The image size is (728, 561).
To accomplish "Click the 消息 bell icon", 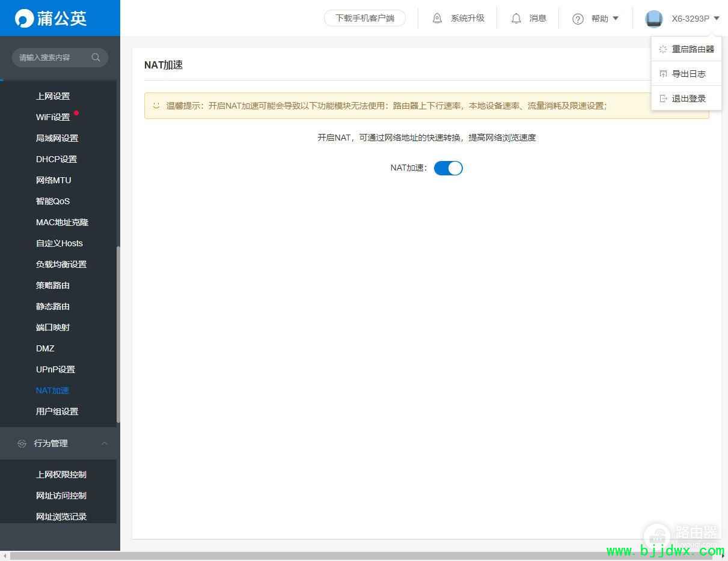I will click(x=516, y=19).
